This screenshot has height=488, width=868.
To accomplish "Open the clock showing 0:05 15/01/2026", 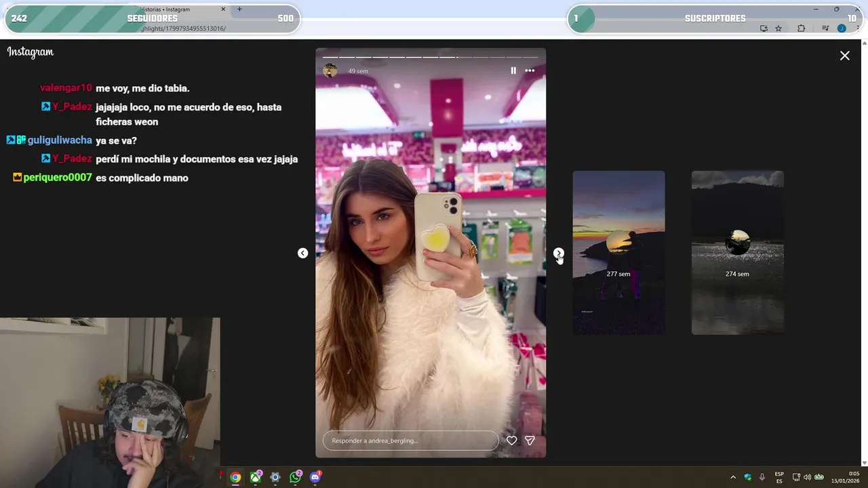I will tap(846, 477).
